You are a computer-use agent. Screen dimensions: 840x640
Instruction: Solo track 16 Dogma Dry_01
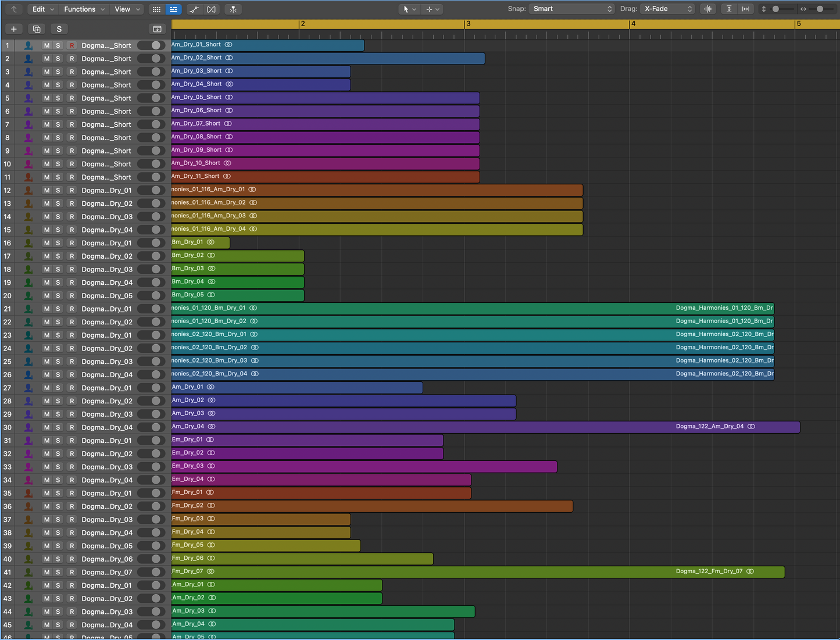tap(58, 242)
